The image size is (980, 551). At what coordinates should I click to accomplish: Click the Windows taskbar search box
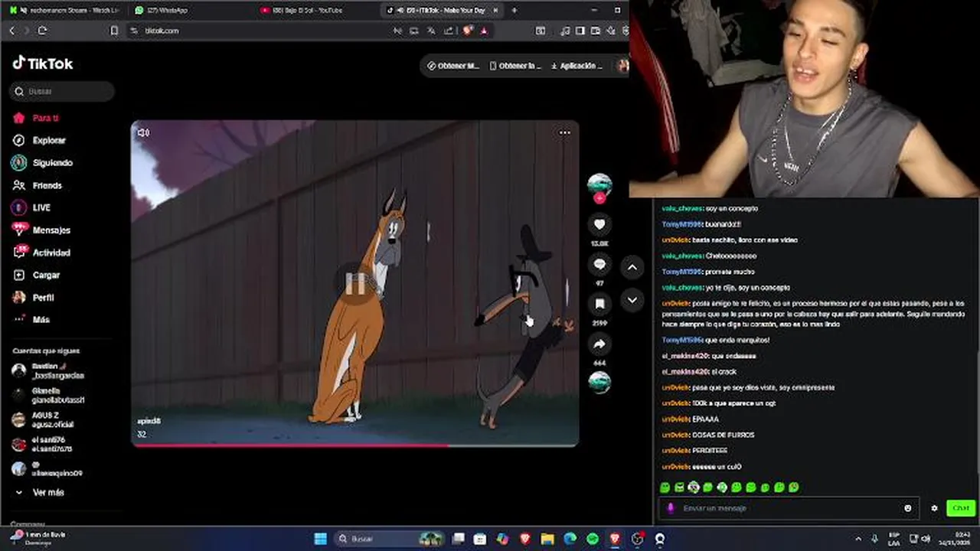[x=390, y=539]
